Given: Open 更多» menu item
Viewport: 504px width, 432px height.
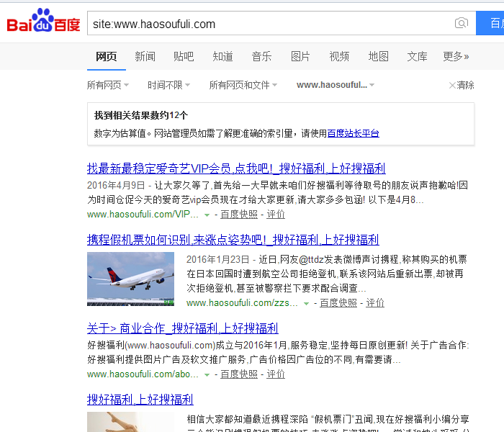Looking at the screenshot, I should coord(456,56).
